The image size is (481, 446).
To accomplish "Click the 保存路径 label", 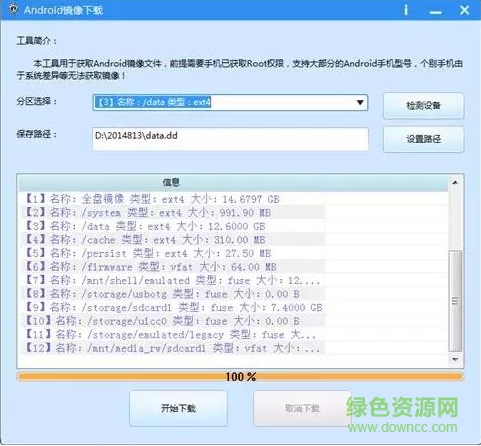I will click(37, 134).
